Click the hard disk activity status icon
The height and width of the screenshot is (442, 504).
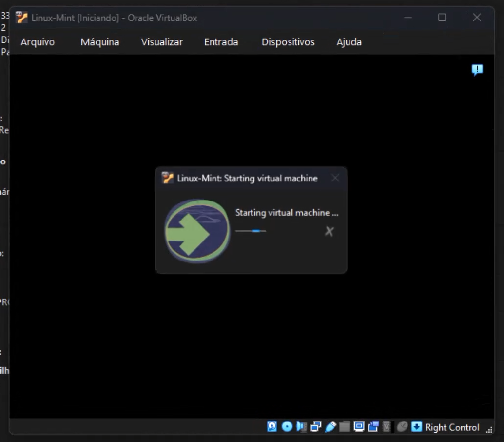[272, 426]
